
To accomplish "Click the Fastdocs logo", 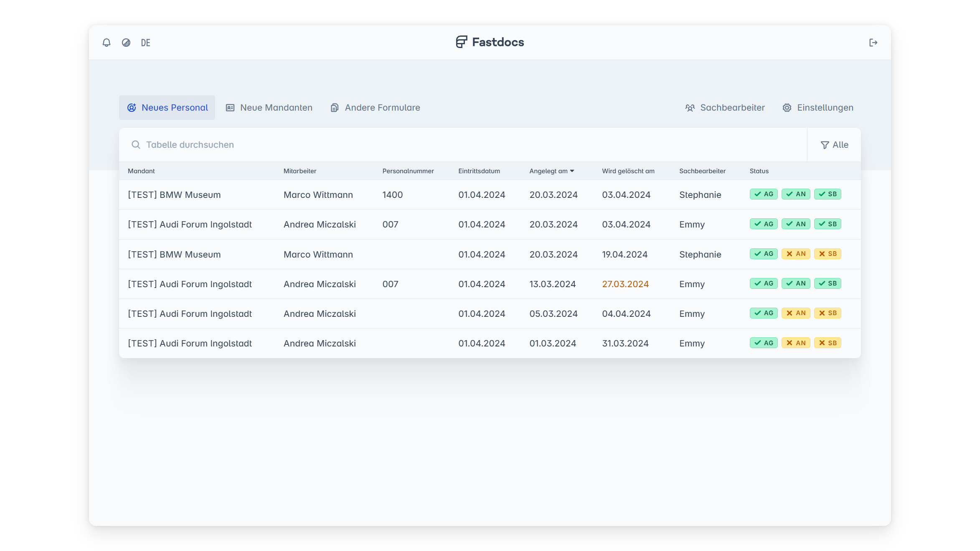I will 490,42.
